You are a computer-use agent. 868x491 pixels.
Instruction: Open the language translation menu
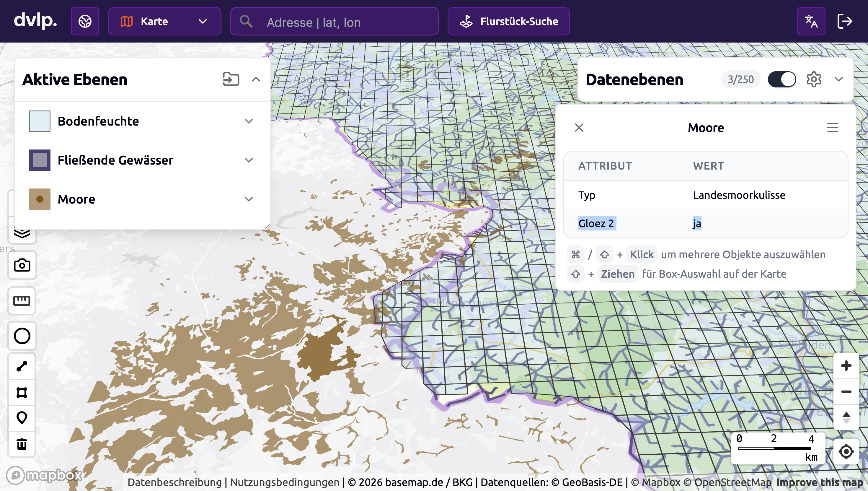811,21
